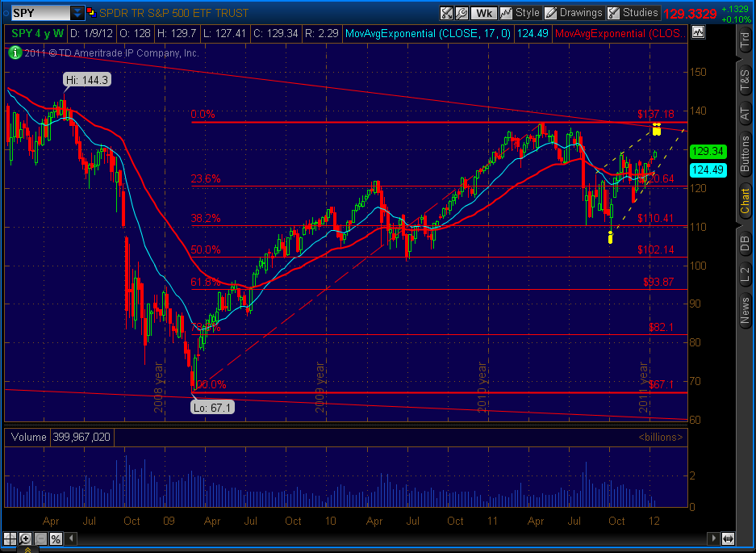Toggle the percent scale icon

[56, 538]
